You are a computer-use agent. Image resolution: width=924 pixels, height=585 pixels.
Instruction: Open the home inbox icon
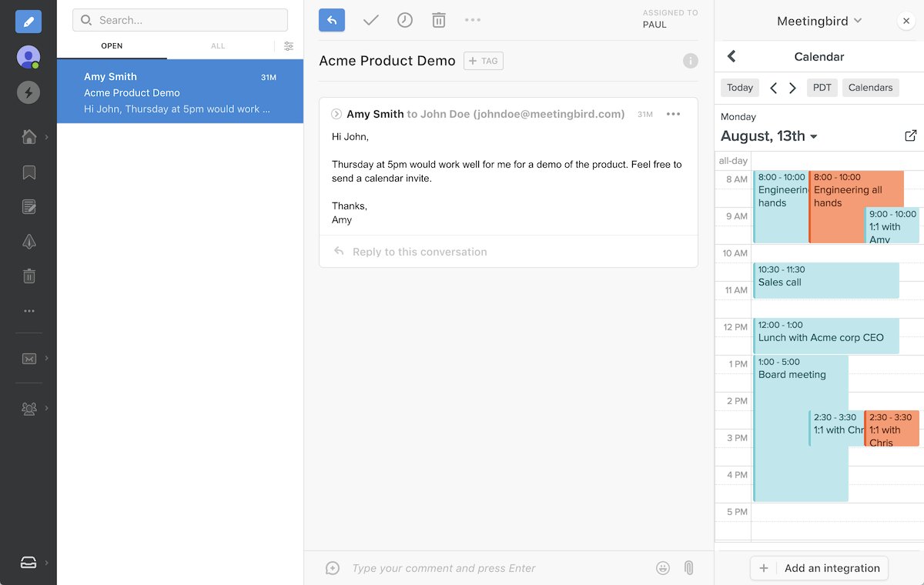coord(29,137)
